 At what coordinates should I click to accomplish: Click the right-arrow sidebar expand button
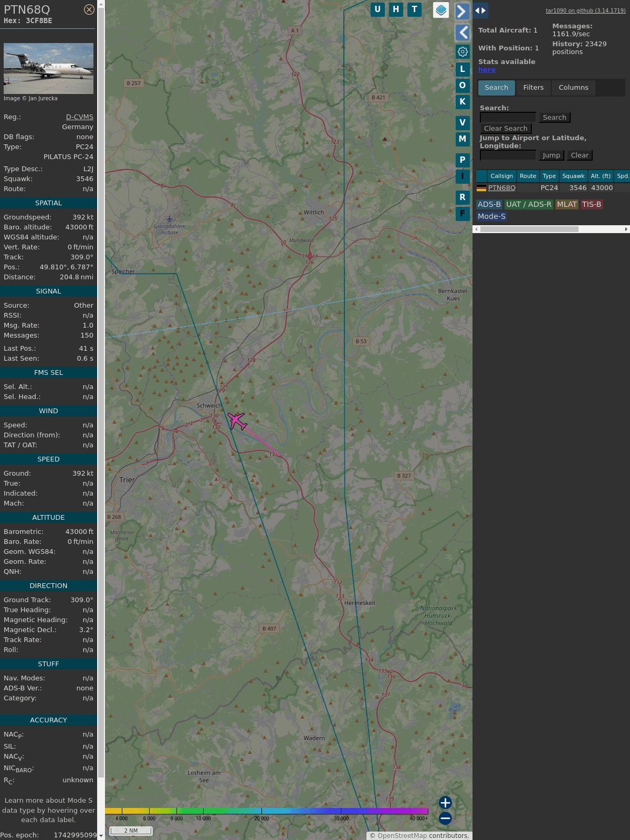pyautogui.click(x=462, y=11)
